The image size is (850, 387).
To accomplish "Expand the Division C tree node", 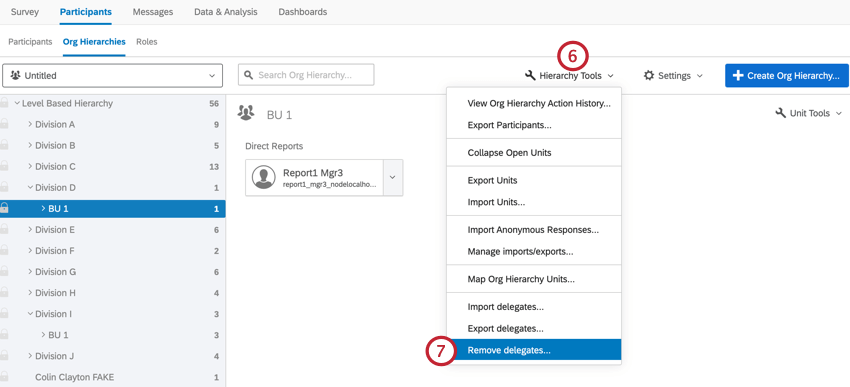I will 30,166.
